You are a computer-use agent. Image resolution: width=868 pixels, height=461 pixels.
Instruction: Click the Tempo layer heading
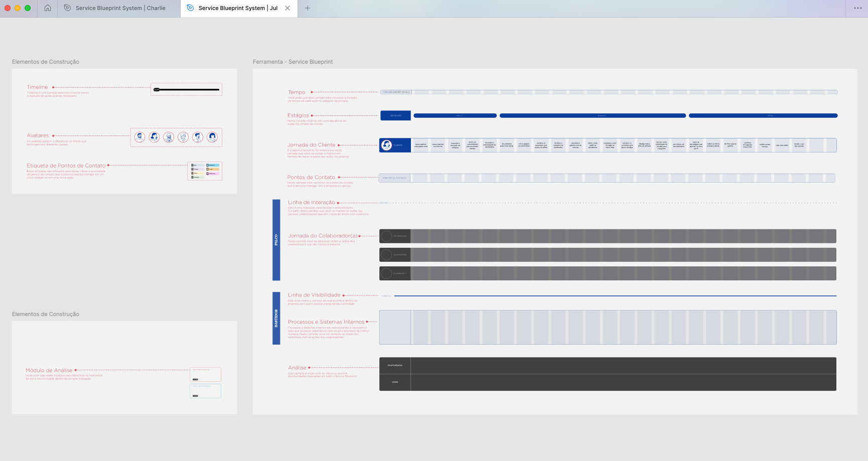point(297,92)
